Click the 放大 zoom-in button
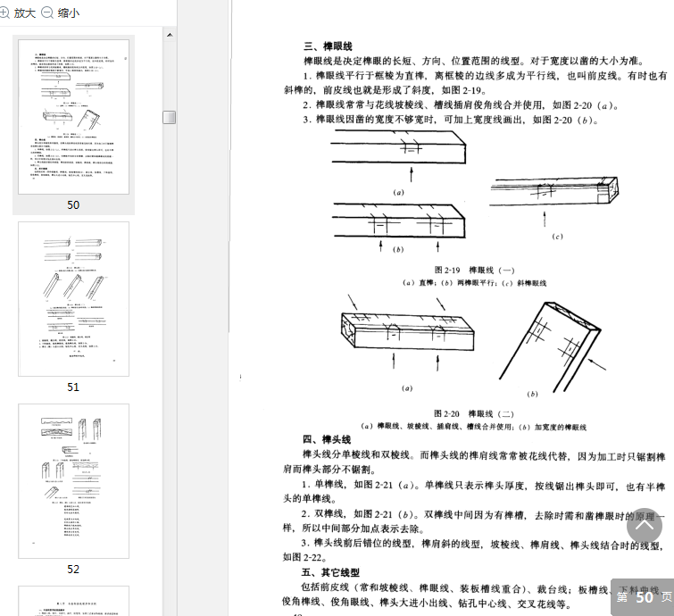The height and width of the screenshot is (616, 674). [17, 12]
